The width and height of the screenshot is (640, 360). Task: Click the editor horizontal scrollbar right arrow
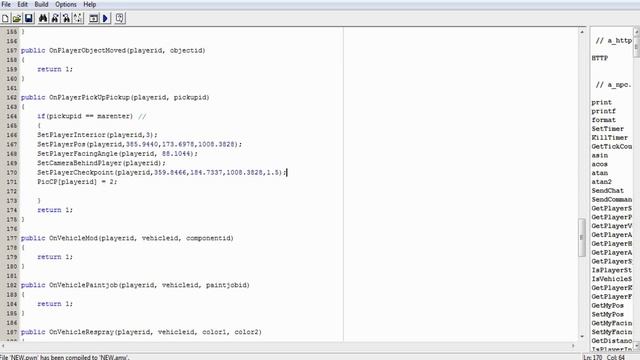[x=573, y=346]
